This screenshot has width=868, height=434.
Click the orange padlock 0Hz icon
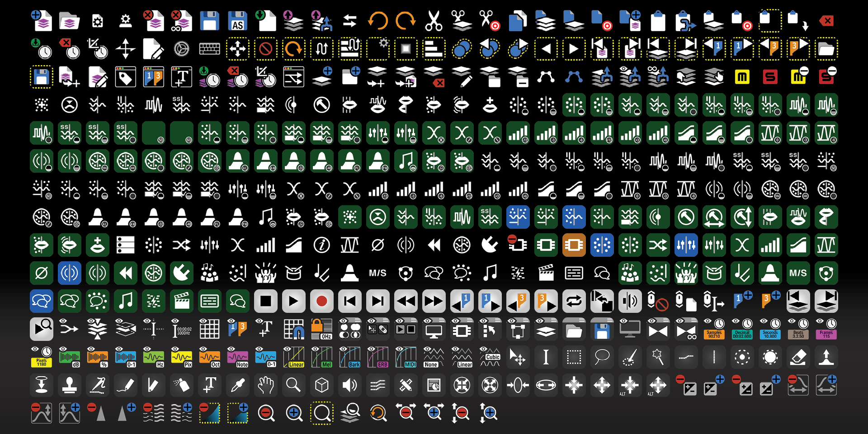click(322, 329)
